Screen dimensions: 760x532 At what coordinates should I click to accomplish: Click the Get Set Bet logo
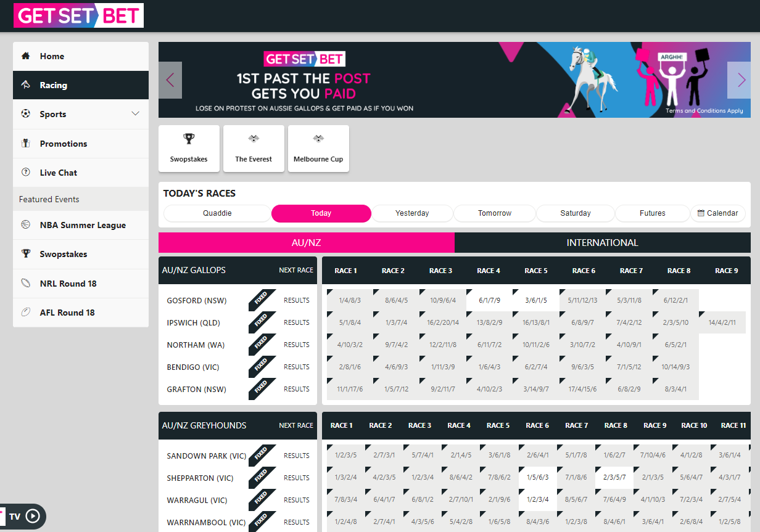[78, 15]
